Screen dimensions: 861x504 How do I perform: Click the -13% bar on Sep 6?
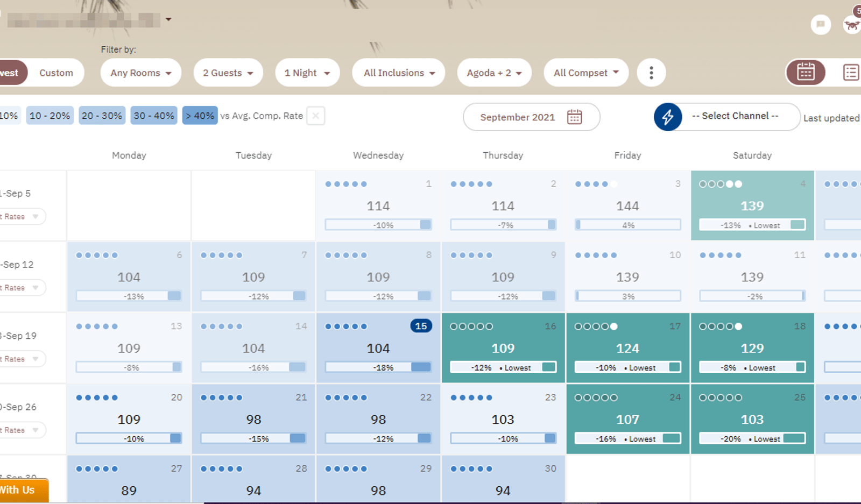click(129, 296)
